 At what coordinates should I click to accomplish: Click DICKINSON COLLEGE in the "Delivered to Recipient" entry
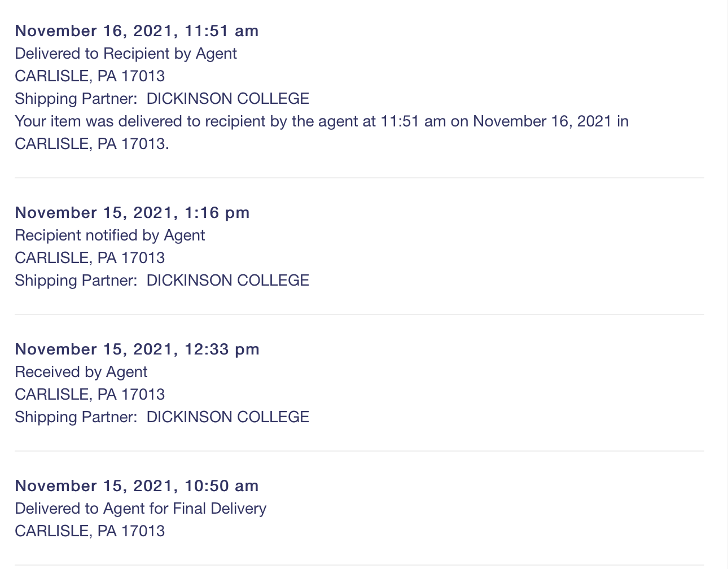(228, 99)
